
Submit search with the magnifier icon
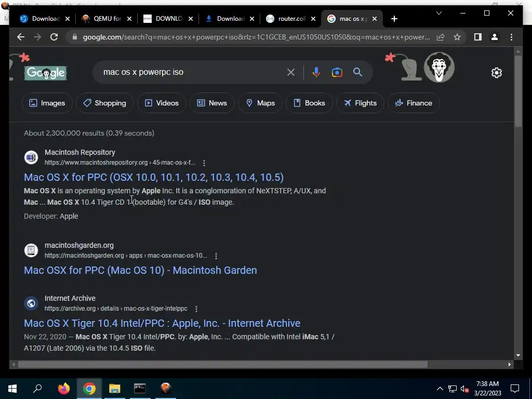click(x=357, y=72)
